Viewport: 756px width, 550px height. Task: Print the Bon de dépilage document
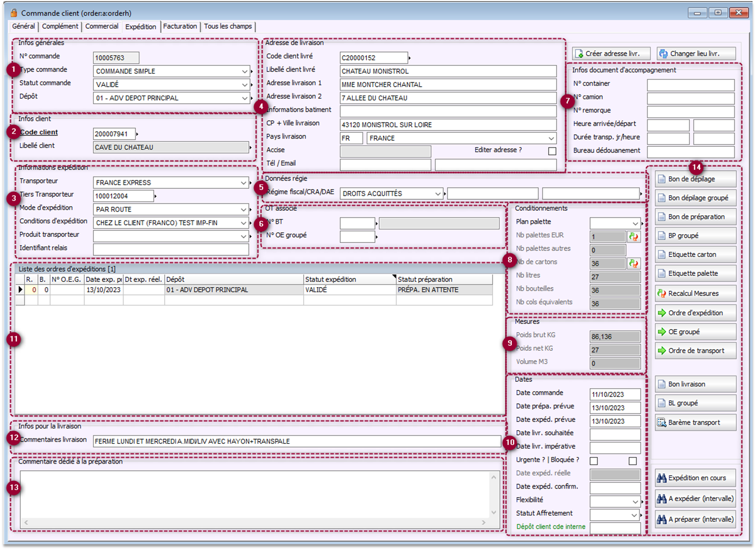coord(695,179)
